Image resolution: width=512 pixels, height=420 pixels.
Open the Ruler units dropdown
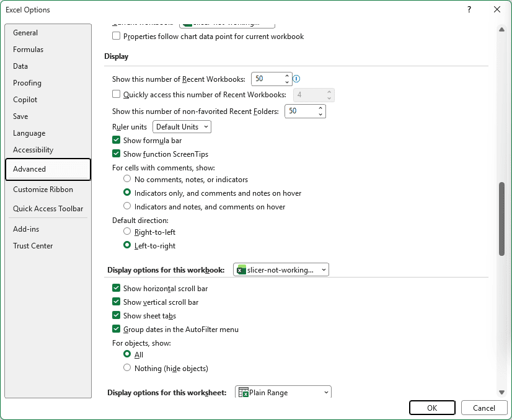coord(182,126)
